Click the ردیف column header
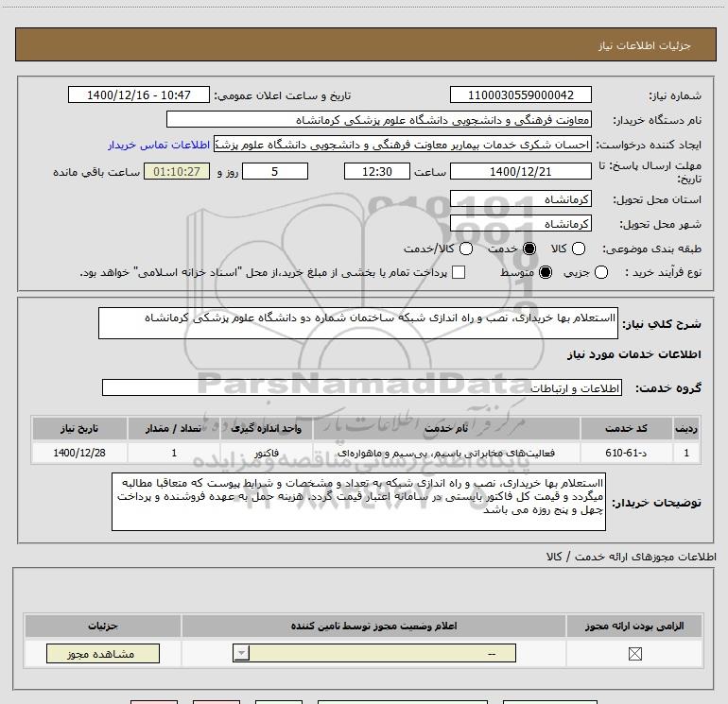 686,428
